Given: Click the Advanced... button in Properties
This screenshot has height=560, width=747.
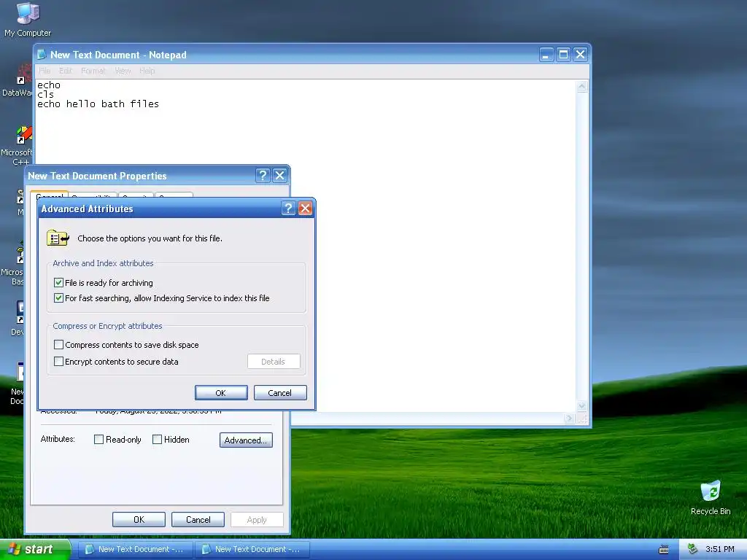Looking at the screenshot, I should coord(246,440).
